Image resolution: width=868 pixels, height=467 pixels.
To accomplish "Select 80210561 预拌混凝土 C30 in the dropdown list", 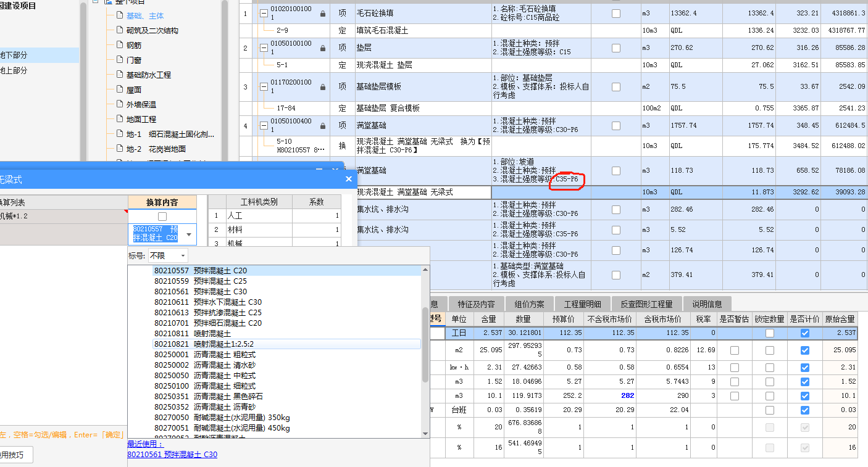I will point(287,291).
